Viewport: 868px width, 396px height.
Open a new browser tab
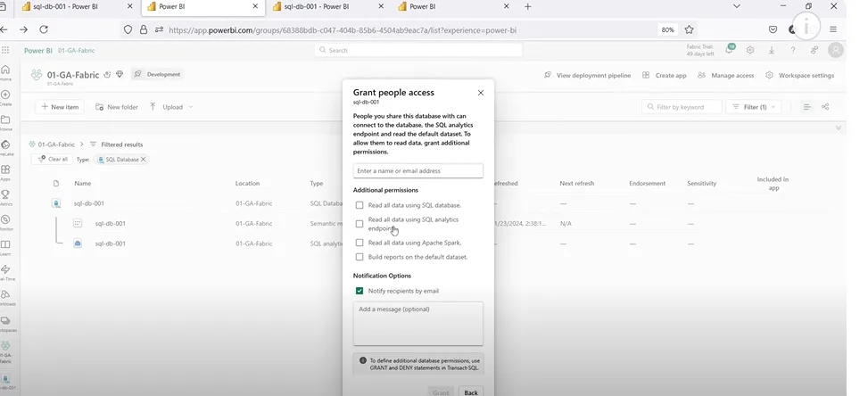[527, 6]
